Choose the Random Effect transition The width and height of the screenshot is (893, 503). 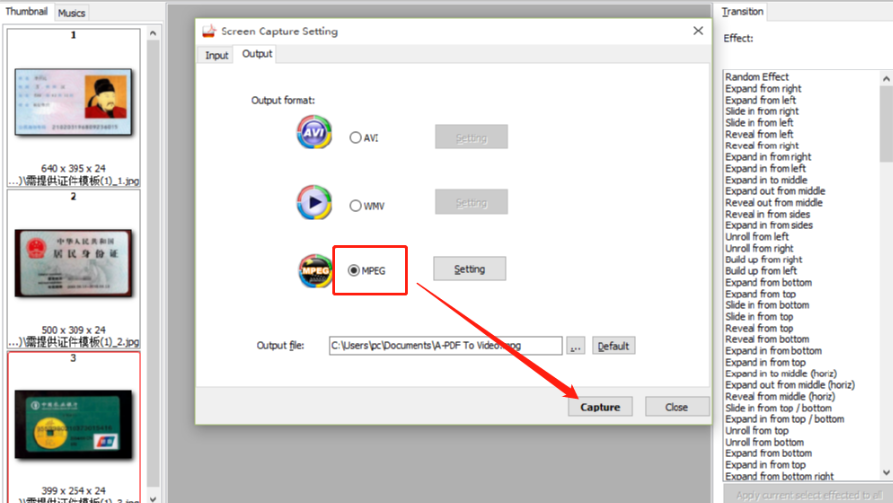pyautogui.click(x=757, y=77)
